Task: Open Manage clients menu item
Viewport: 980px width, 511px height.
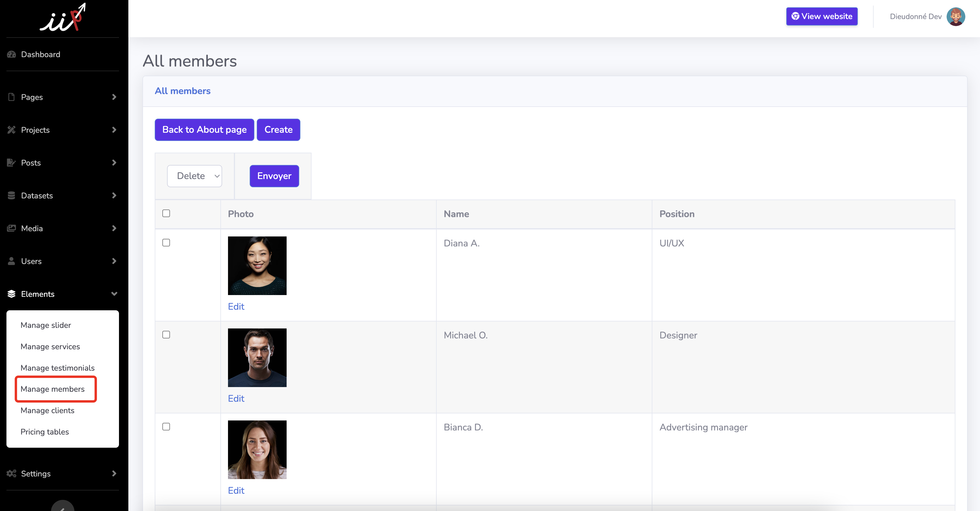Action: point(47,410)
